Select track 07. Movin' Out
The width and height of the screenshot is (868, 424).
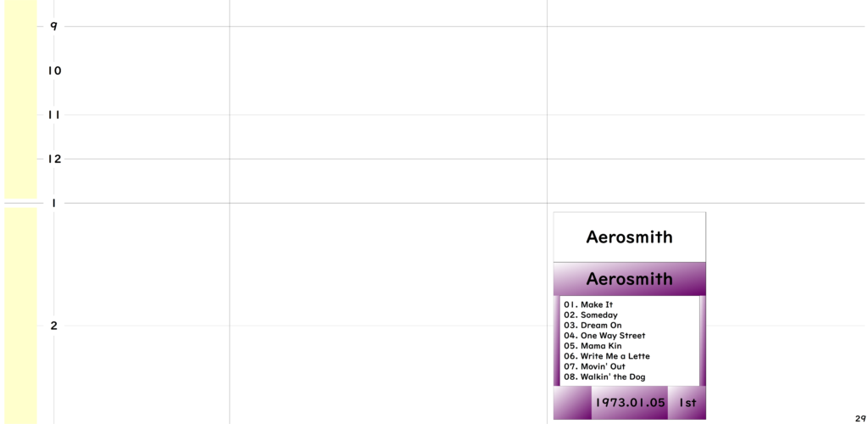pos(594,366)
